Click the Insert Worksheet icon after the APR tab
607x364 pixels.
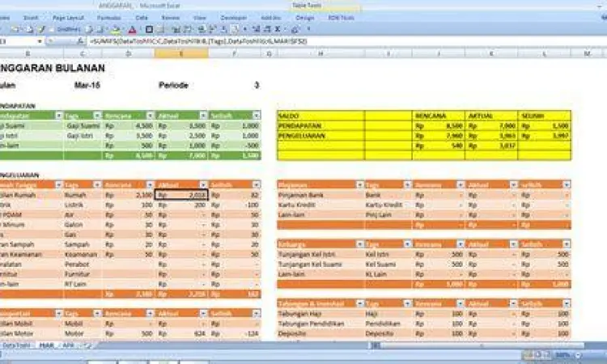[x=88, y=345]
